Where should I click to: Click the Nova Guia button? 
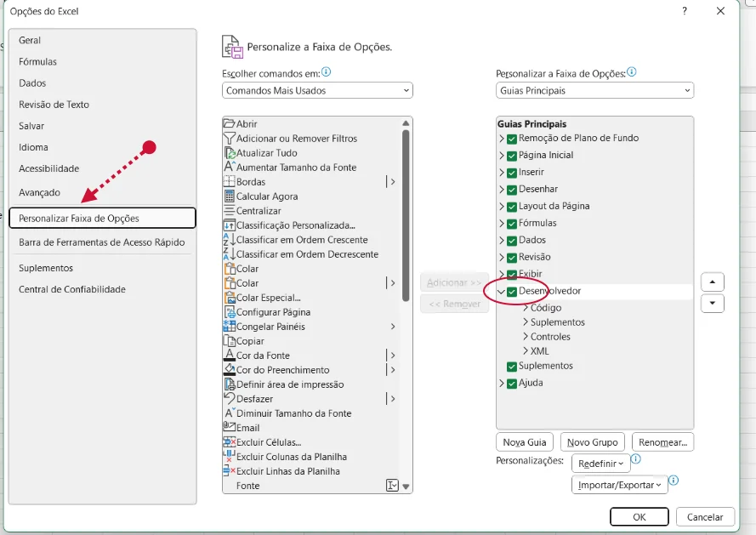[x=525, y=442]
